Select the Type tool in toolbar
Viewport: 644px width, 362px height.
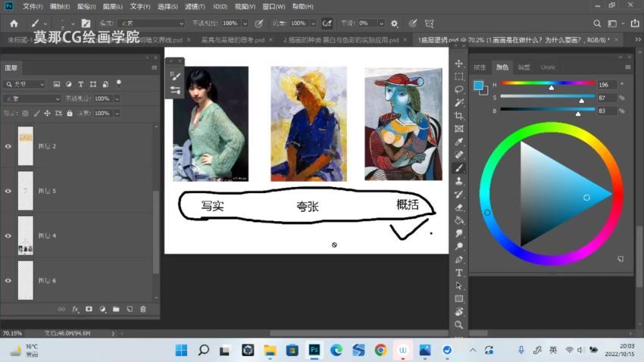pos(459,273)
